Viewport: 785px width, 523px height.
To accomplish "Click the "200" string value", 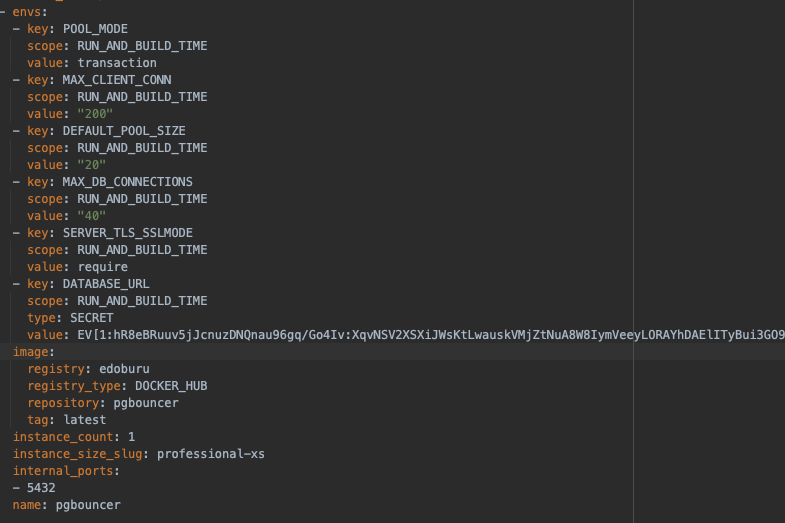I will point(95,114).
